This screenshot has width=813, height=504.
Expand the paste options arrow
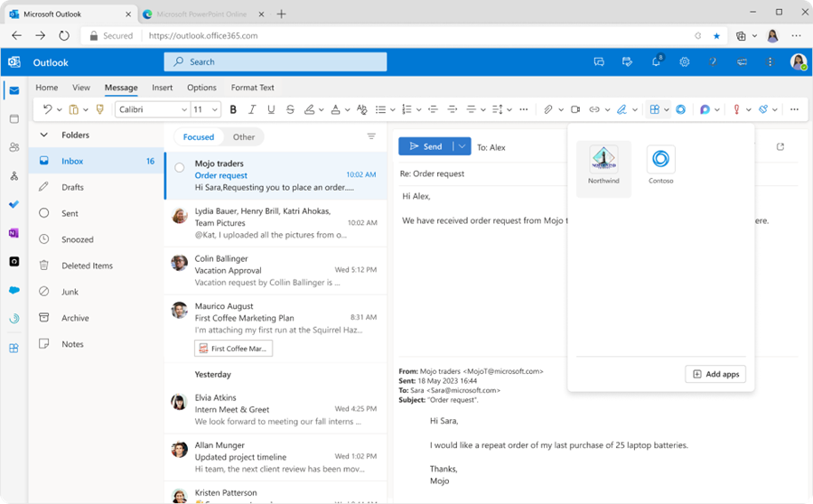point(86,110)
